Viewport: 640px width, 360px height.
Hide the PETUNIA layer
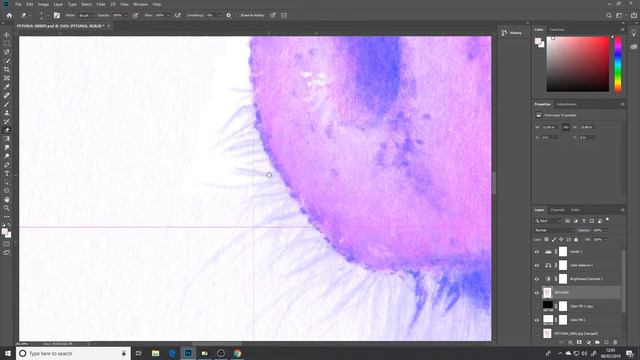point(537,293)
